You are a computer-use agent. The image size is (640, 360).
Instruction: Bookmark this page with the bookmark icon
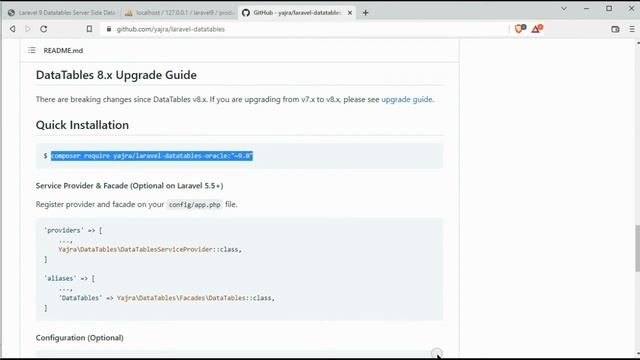[89, 29]
